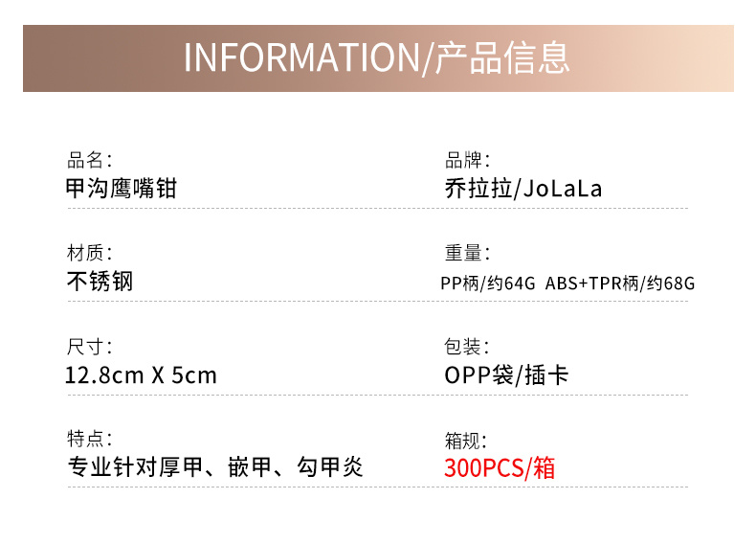
Task: Click the INFORMATION/产品信息 header banner
Action: pos(377,57)
